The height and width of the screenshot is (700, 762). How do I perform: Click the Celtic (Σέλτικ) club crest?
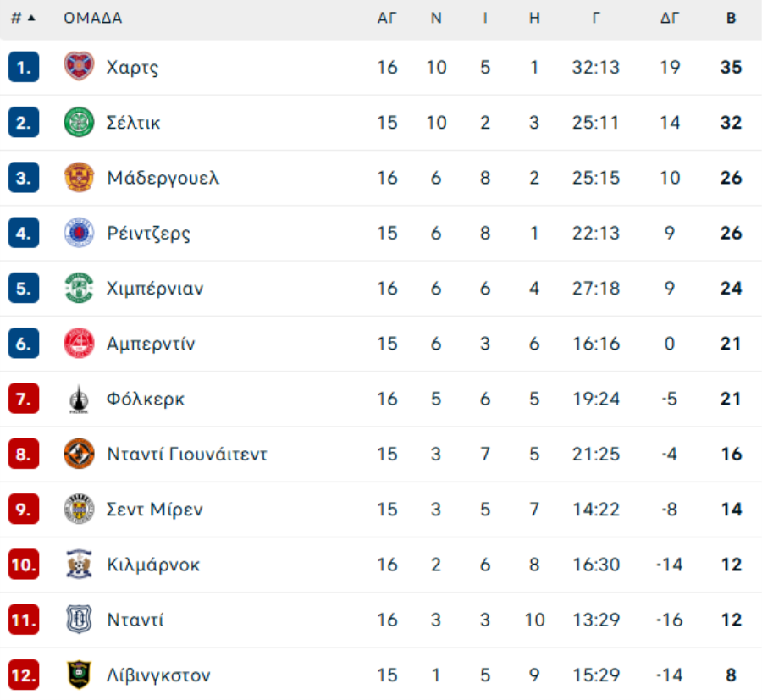coord(79,122)
